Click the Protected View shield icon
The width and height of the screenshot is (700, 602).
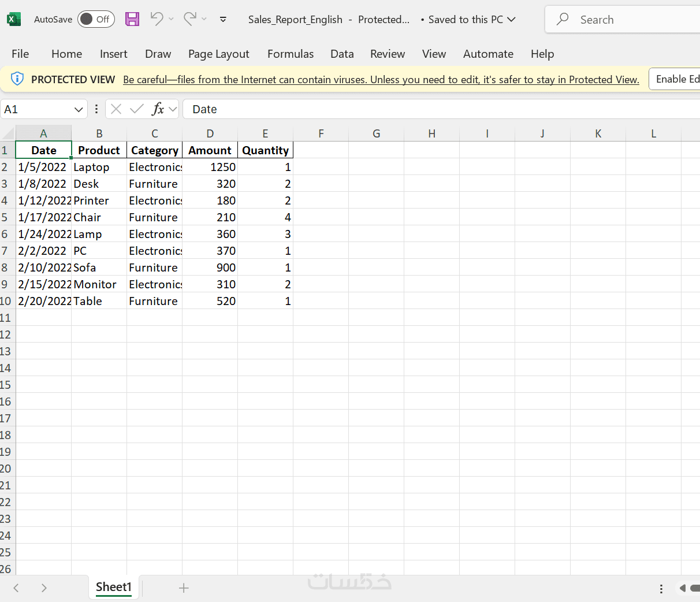click(17, 79)
